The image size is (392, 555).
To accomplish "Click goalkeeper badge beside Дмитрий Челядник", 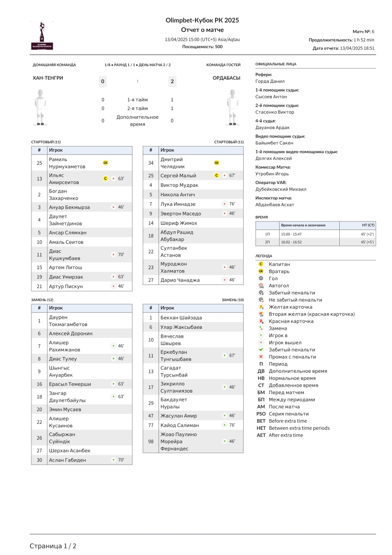I will pos(216,163).
